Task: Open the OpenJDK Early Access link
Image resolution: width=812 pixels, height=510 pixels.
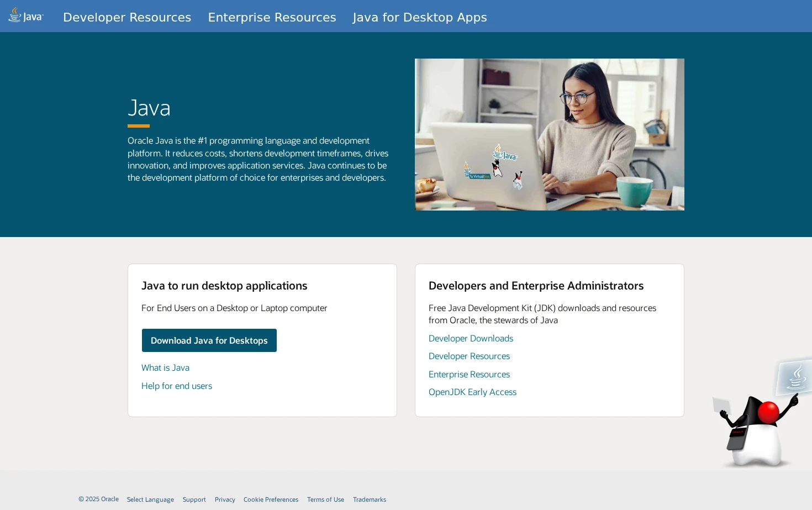Action: (472, 392)
